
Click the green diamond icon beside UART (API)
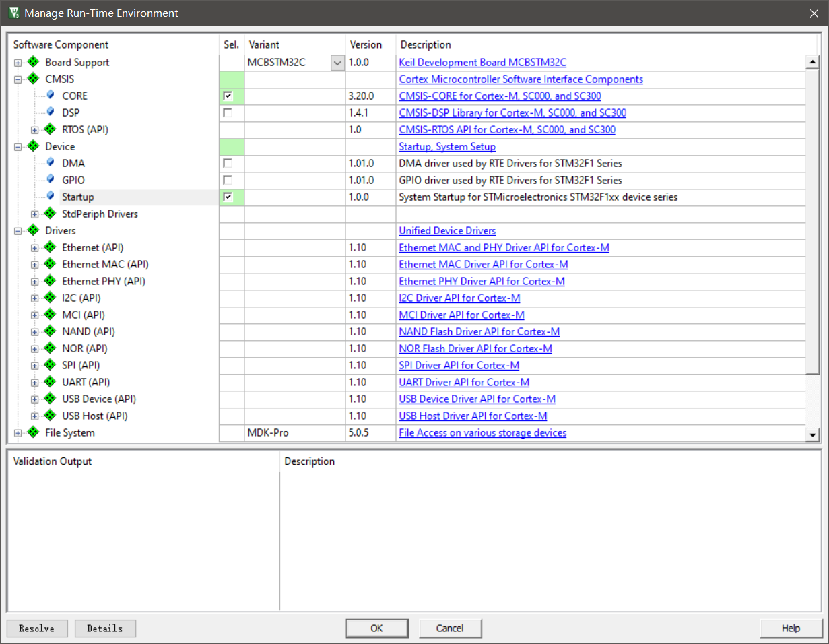pos(50,382)
